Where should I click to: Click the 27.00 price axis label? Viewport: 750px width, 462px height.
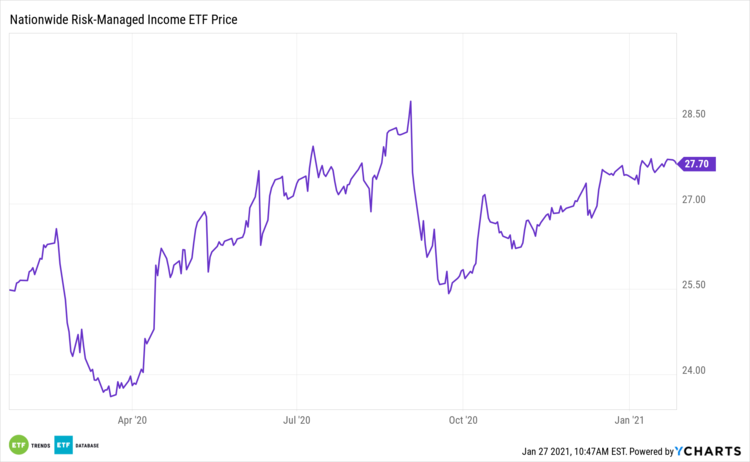[694, 200]
